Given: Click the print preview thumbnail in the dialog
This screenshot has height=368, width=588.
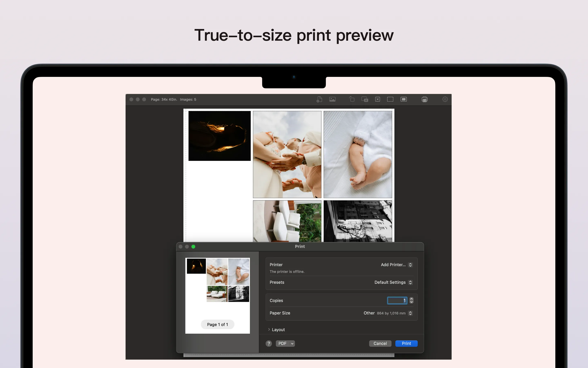Looking at the screenshot, I should click(x=217, y=295).
